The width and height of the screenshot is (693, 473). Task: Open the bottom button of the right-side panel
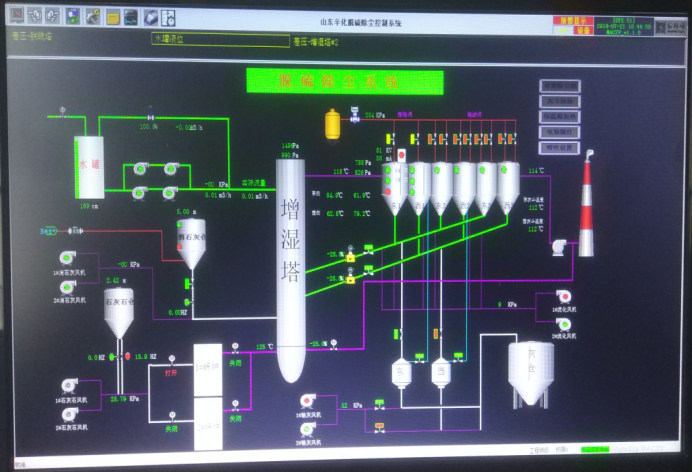click(x=560, y=147)
